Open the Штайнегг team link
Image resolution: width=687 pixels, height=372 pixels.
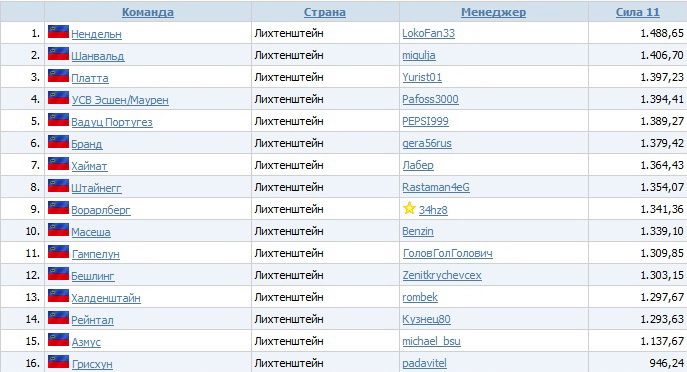point(96,188)
